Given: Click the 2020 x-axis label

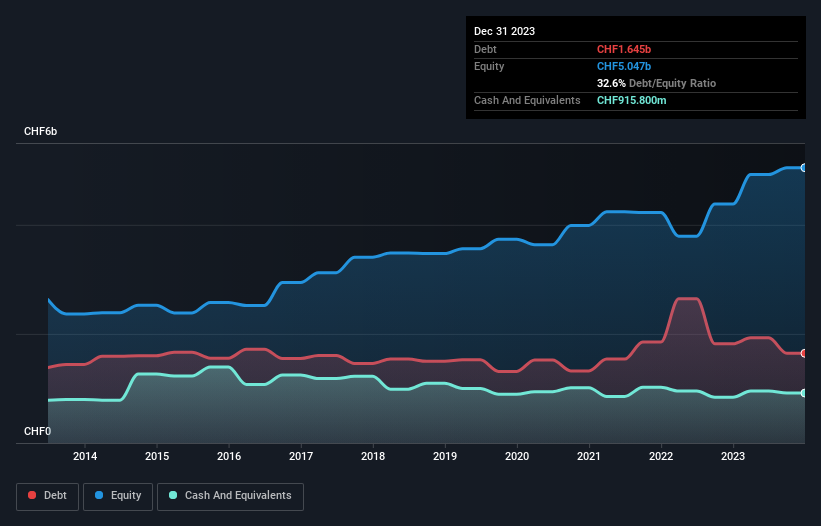Looking at the screenshot, I should (517, 456).
